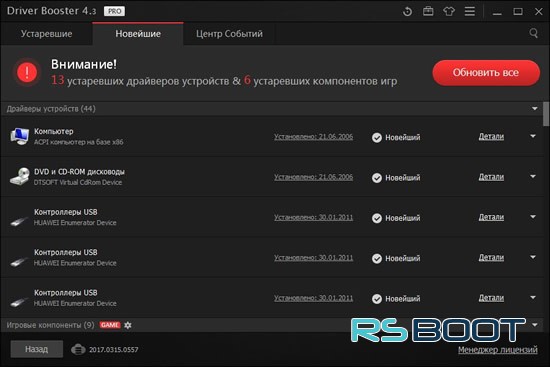The height and width of the screenshot is (367, 550).
Task: Open the skin t-shirt icon
Action: tap(449, 11)
